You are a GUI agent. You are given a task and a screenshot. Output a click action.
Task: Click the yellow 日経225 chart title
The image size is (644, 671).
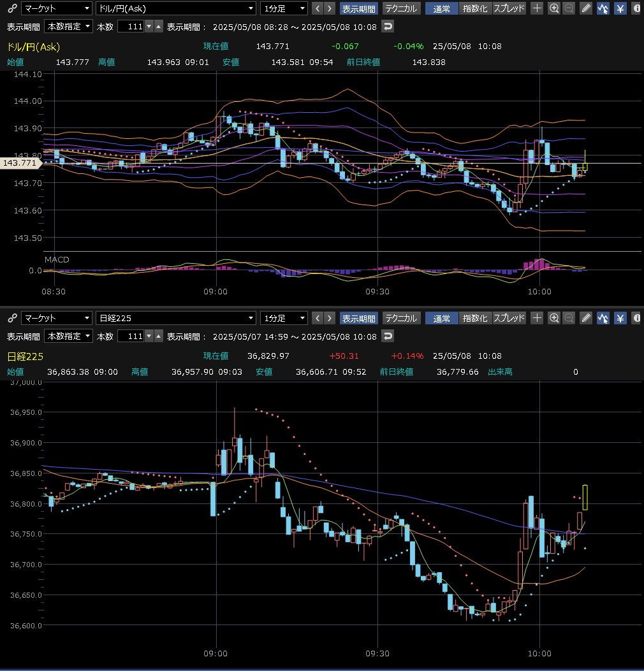click(26, 356)
